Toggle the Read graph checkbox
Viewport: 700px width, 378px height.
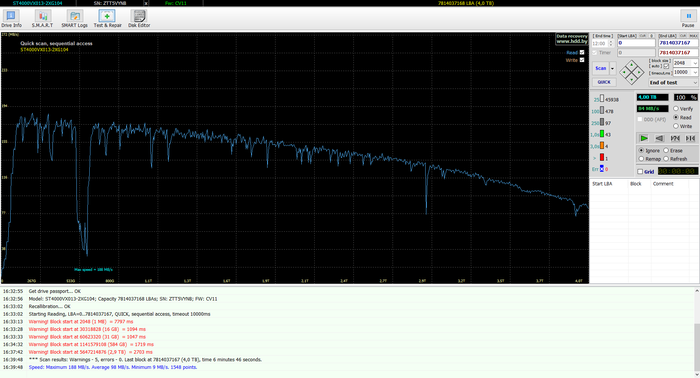point(582,52)
